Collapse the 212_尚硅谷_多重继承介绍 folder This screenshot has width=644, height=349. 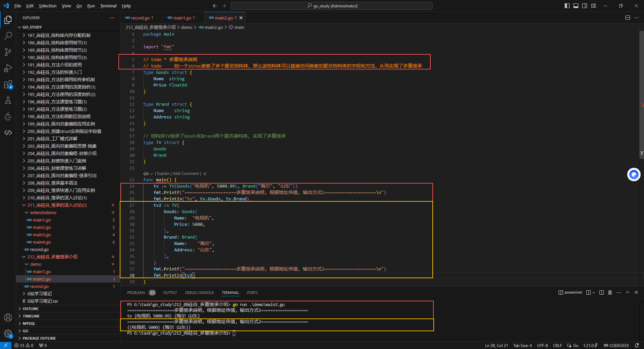(68, 257)
